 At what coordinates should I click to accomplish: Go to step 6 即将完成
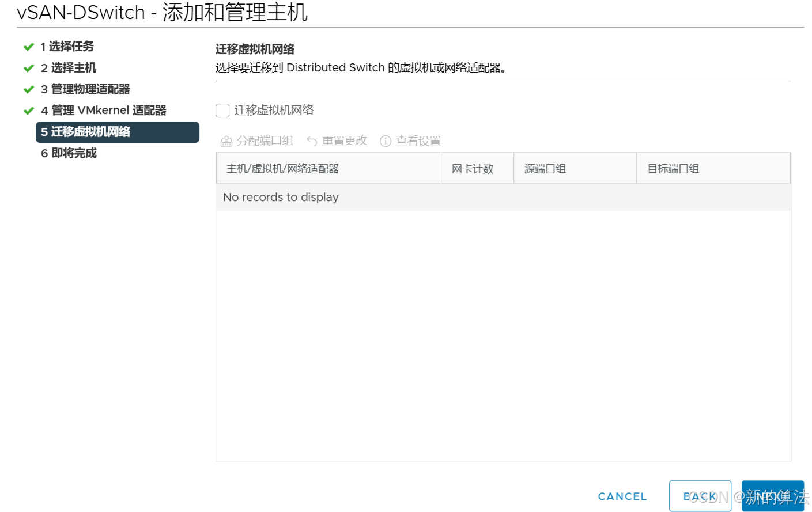pyautogui.click(x=69, y=153)
